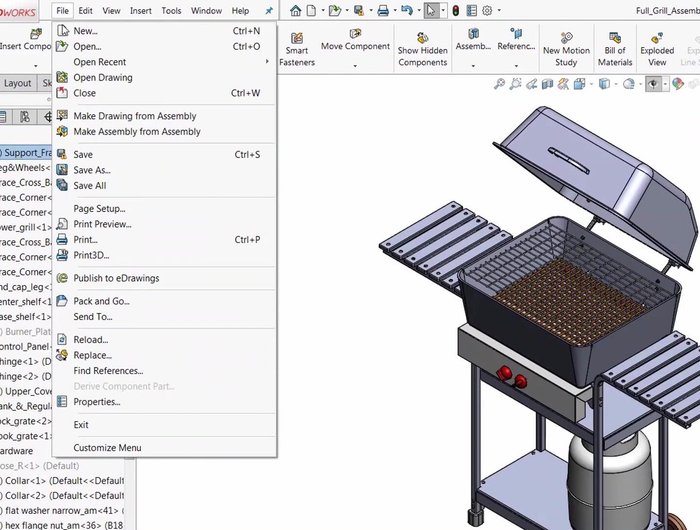The width and height of the screenshot is (700, 530).
Task: Select Save As in the File menu
Action: coord(92,170)
